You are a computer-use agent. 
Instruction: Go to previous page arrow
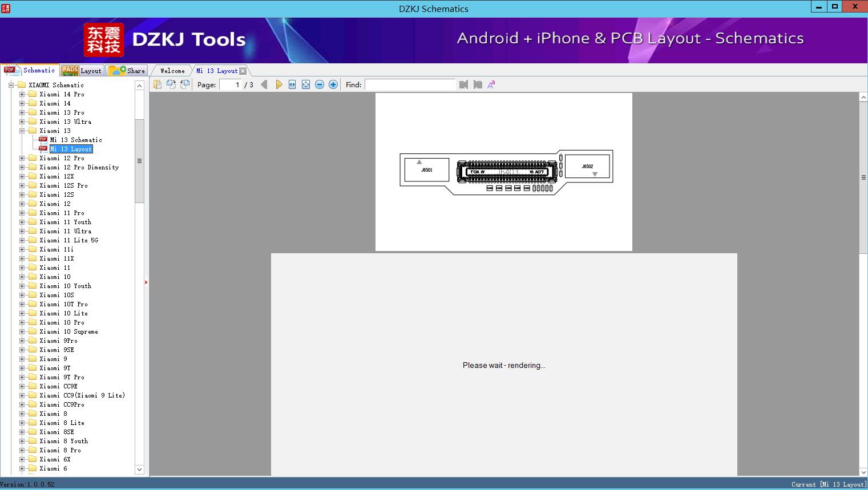tap(264, 84)
